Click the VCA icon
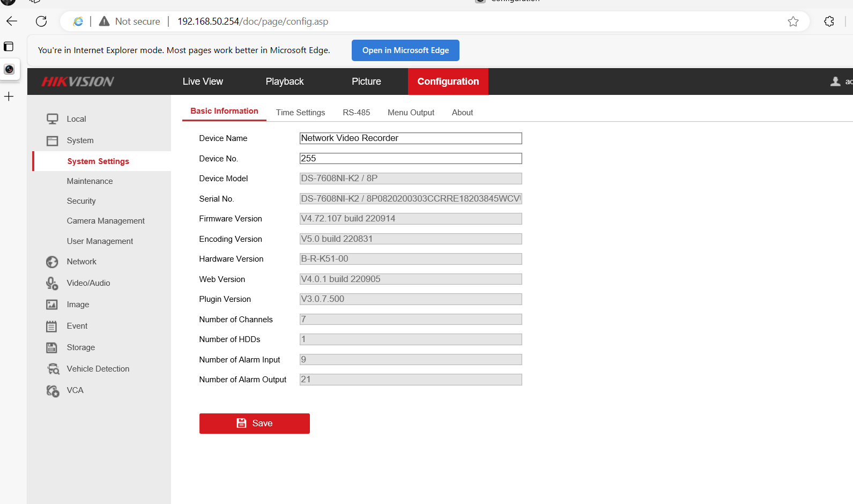 [x=53, y=391]
